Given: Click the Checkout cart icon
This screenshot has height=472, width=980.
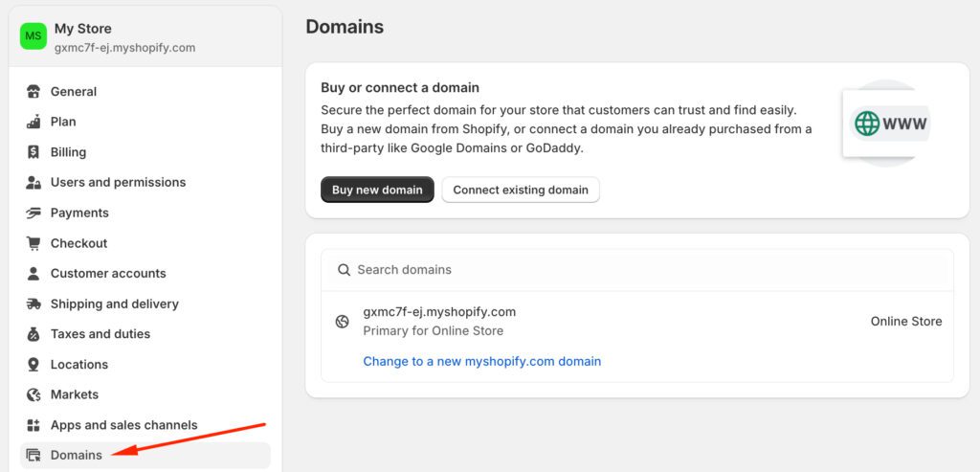Looking at the screenshot, I should pyautogui.click(x=33, y=243).
